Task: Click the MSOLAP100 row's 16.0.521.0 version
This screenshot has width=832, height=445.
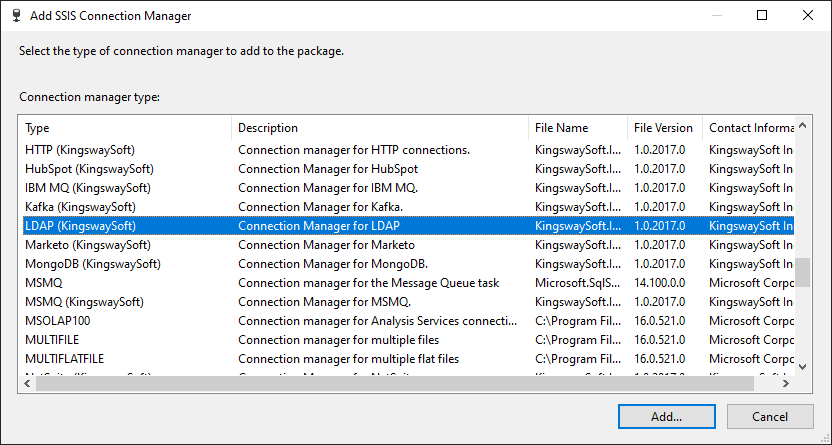Action: point(660,321)
